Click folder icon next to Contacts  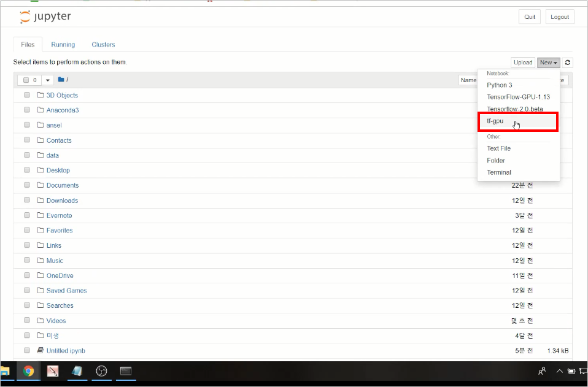[41, 140]
